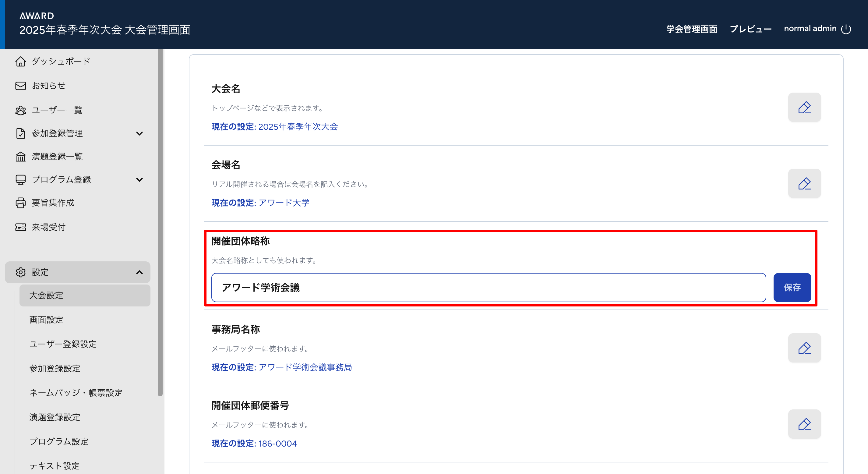Edit the 事務局名称 setting via its pencil icon
The width and height of the screenshot is (868, 474).
(x=804, y=348)
